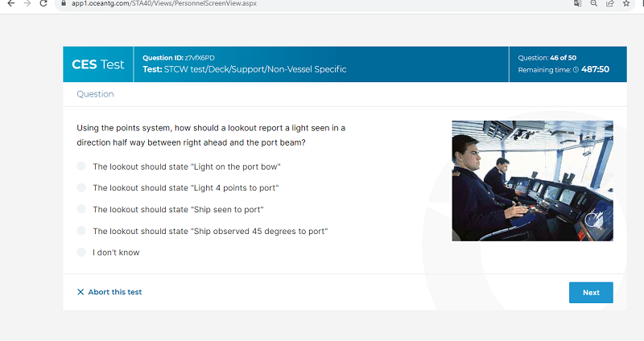644x341 pixels.
Task: Click the question text about points system
Action: 211,135
